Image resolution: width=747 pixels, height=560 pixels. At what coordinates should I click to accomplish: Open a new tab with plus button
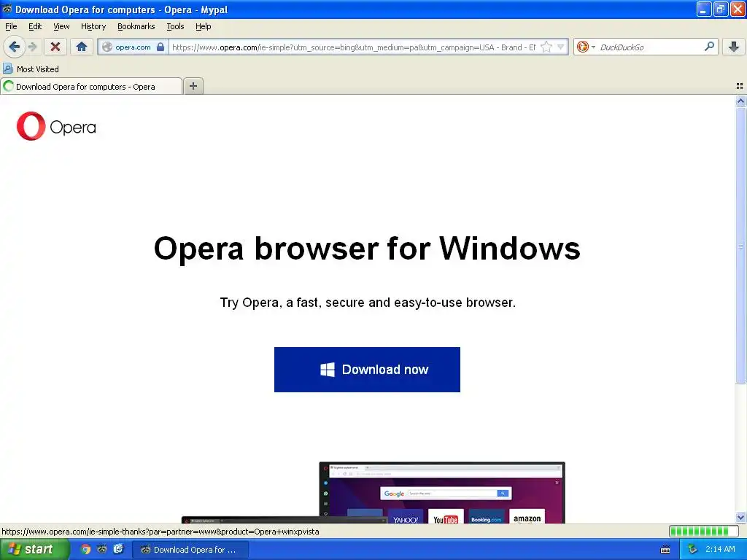(193, 86)
